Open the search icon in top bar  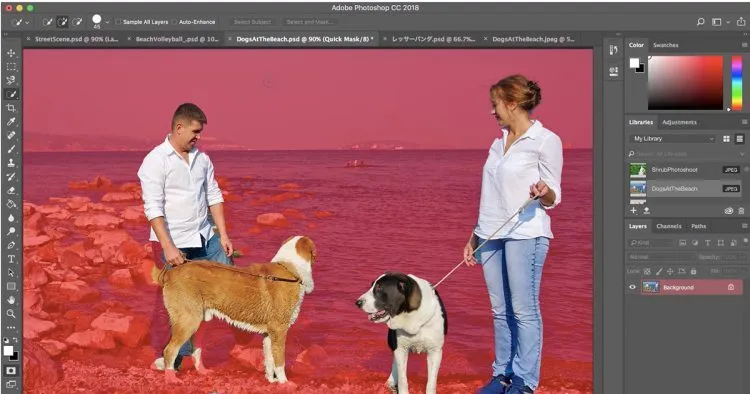(700, 22)
